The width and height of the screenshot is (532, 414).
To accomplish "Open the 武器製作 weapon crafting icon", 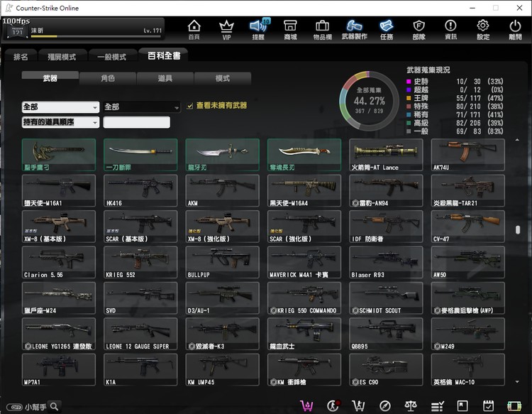I will (354, 30).
